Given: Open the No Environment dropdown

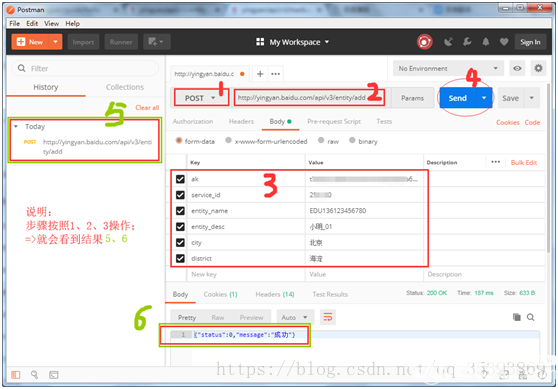Looking at the screenshot, I should (x=448, y=68).
